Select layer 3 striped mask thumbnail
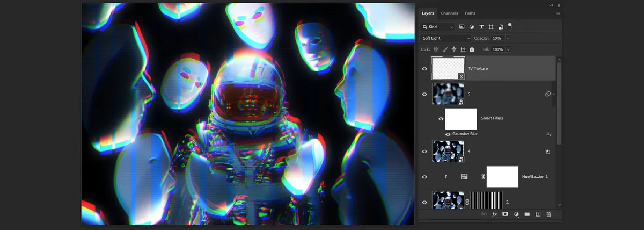 [487, 200]
